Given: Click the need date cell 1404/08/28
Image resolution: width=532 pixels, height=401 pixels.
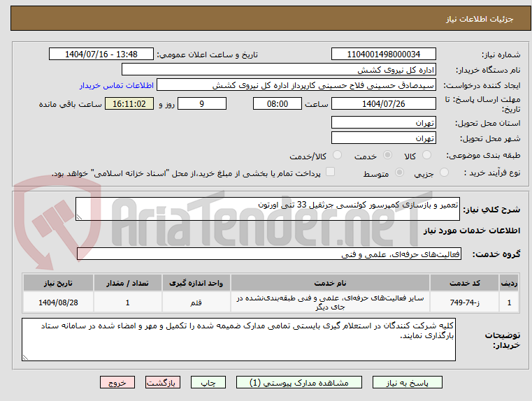Looking at the screenshot, I should pos(58,302).
